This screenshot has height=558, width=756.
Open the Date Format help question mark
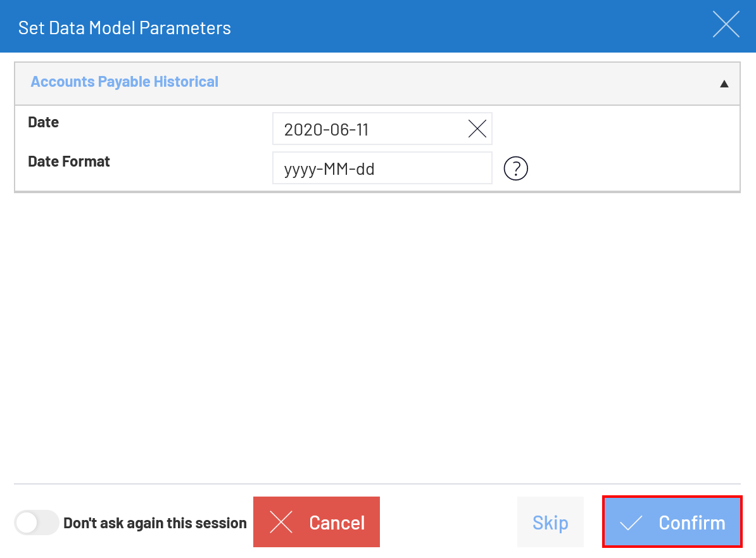[x=515, y=168]
